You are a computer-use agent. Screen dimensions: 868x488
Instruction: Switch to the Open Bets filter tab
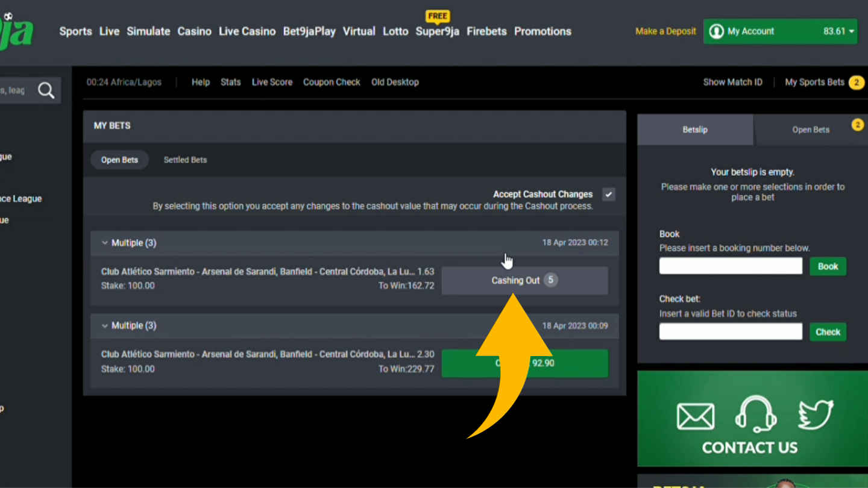[119, 160]
